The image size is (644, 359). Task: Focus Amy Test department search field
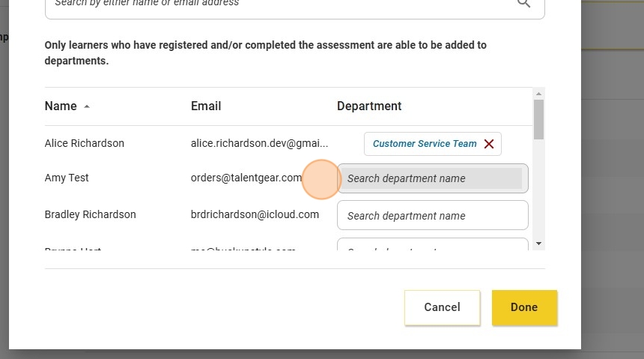click(x=433, y=178)
